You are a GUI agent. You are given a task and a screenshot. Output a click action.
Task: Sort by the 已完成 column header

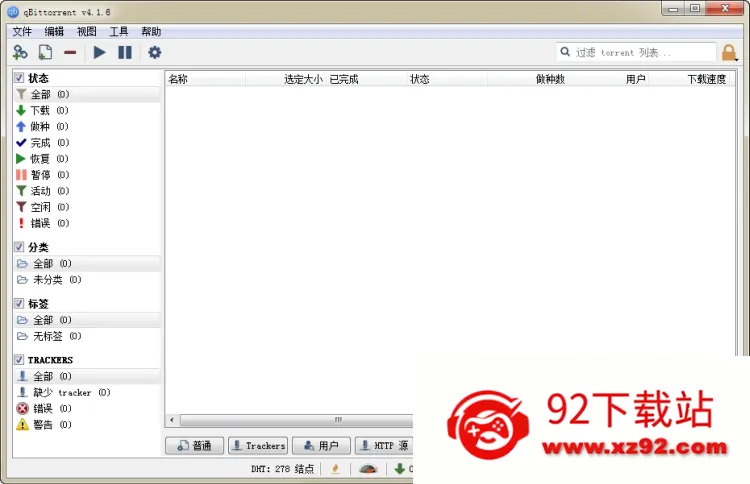[366, 79]
